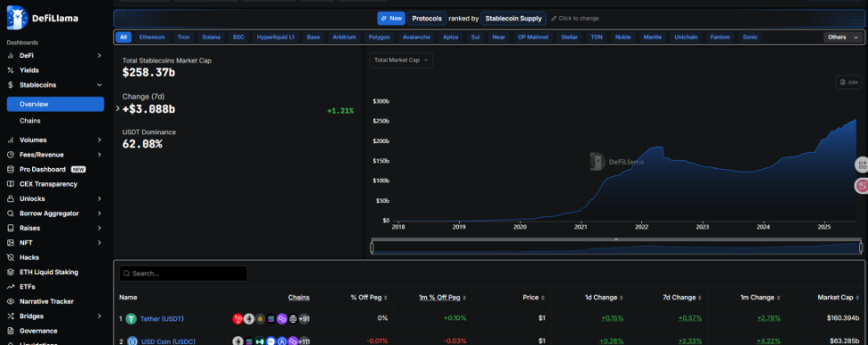This screenshot has width=868, height=345.
Task: Open the Tether (USDT) link
Action: (163, 319)
